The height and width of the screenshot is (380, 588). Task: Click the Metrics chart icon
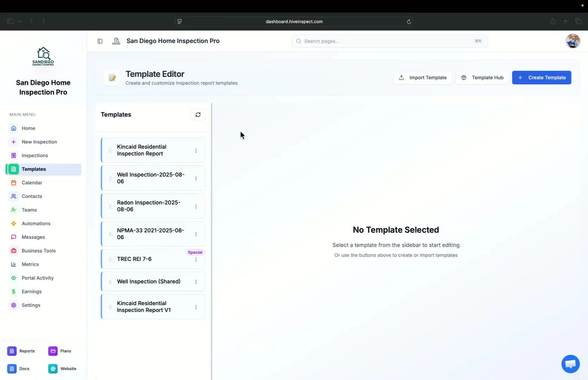(13, 264)
